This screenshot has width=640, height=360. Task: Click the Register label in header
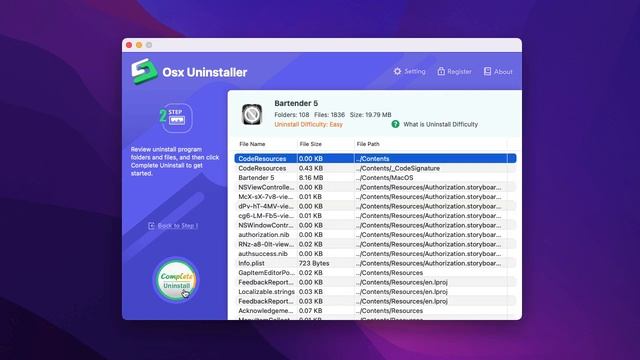(x=459, y=71)
